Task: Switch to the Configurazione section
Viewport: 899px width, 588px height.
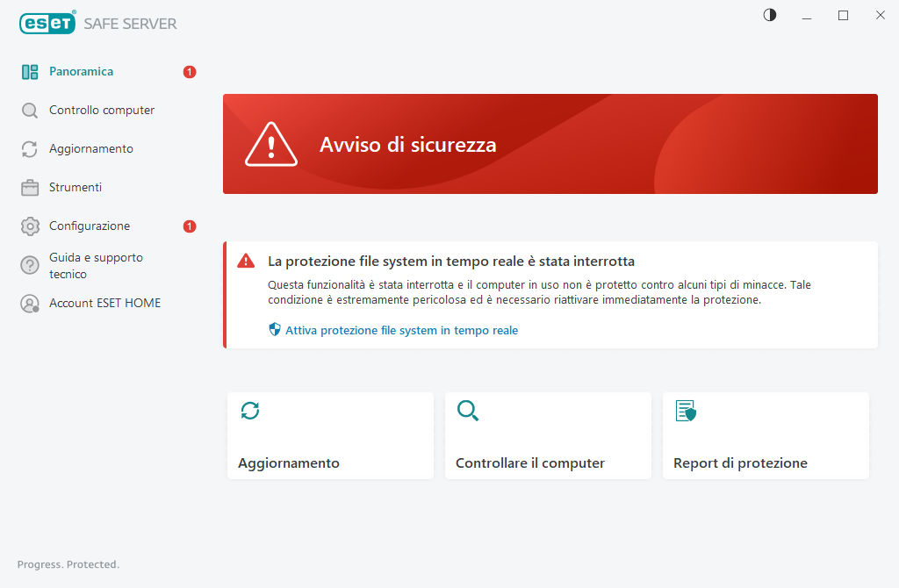Action: [88, 226]
